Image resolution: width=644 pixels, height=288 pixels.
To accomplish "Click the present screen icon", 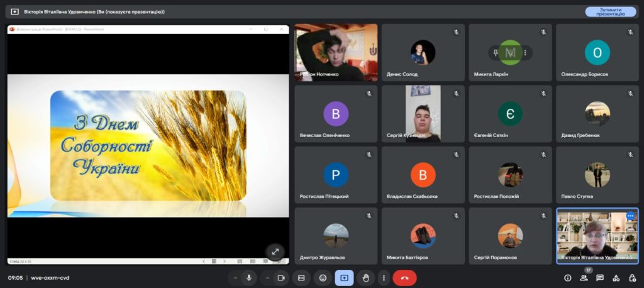I will [x=344, y=277].
